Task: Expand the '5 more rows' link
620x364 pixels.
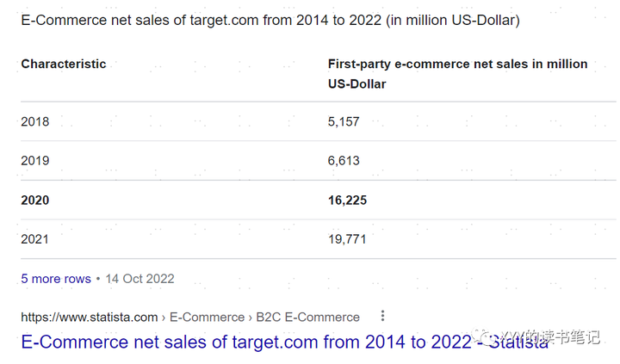Action: (x=56, y=279)
